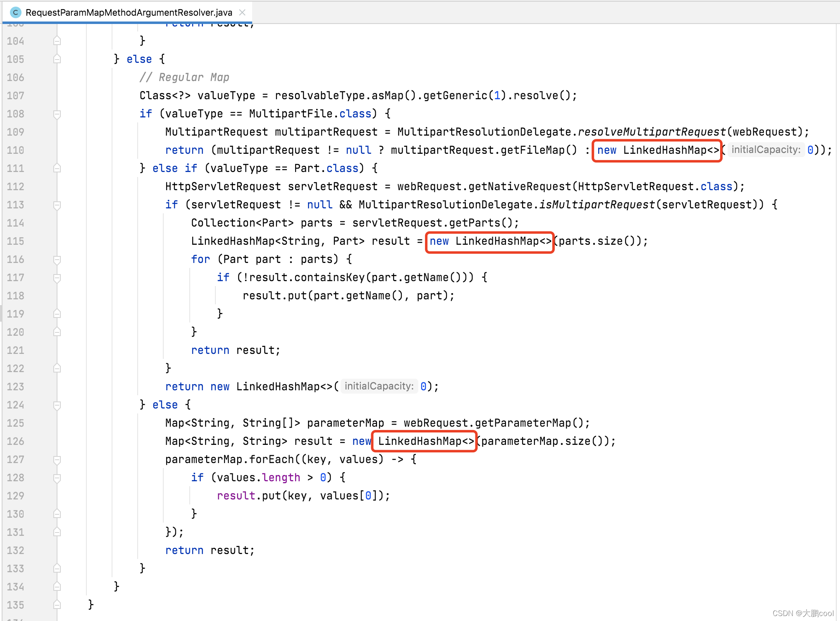The height and width of the screenshot is (621, 840).
Task: Click 'new LinkedHashMap<>' on line 115
Action: (x=490, y=241)
